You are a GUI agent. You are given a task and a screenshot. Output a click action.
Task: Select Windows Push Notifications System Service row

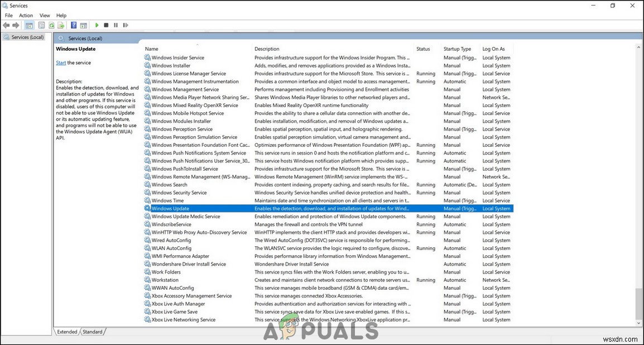coord(329,153)
